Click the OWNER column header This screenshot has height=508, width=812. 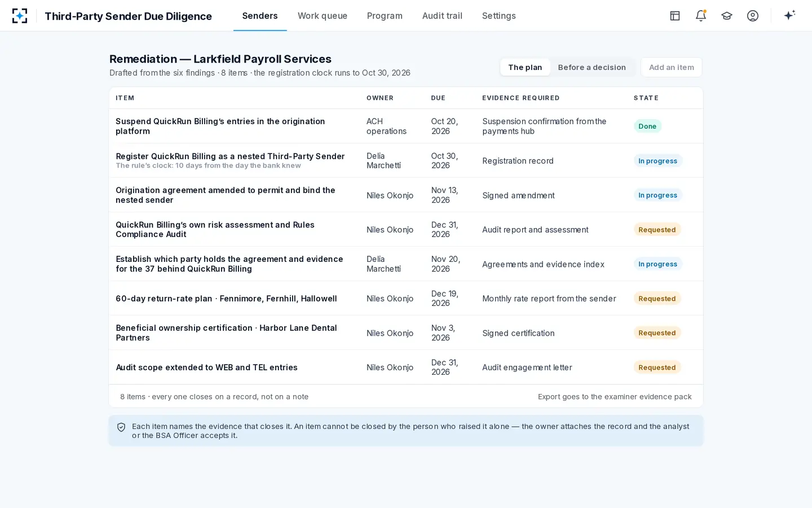pyautogui.click(x=380, y=98)
